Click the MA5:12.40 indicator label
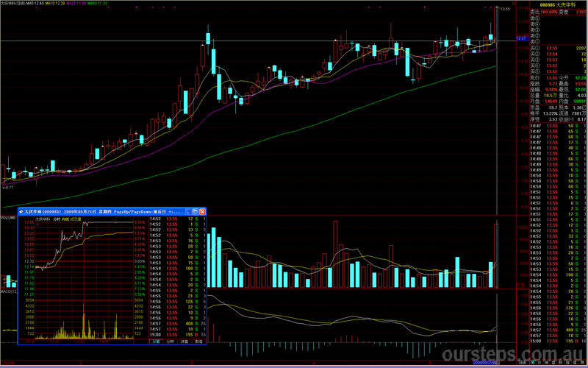Screen dimensions: 588x368 [35, 3]
